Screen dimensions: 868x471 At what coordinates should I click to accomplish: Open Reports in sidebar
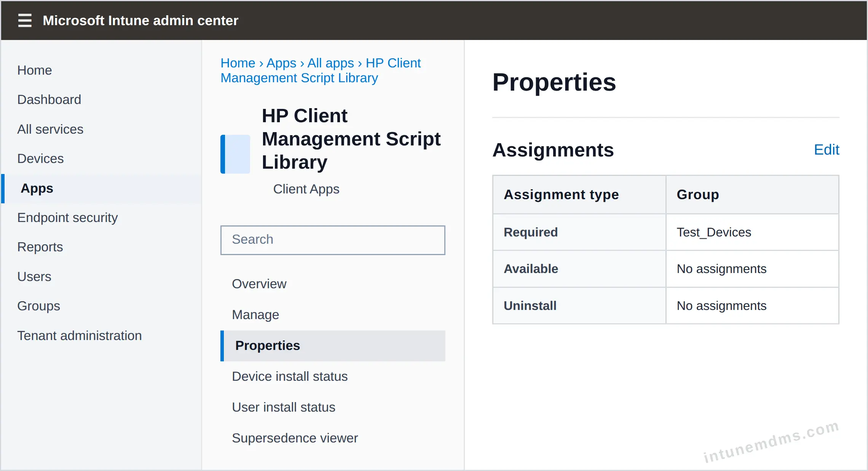click(x=40, y=247)
